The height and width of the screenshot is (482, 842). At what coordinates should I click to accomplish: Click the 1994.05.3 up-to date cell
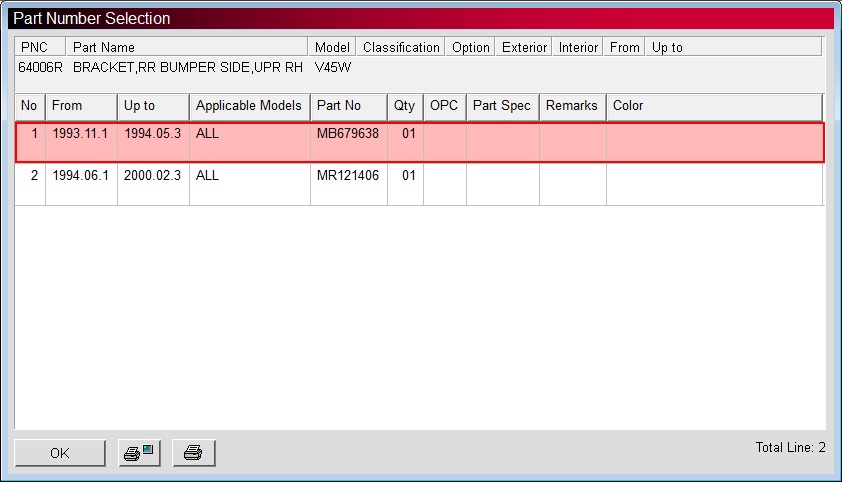[x=153, y=133]
